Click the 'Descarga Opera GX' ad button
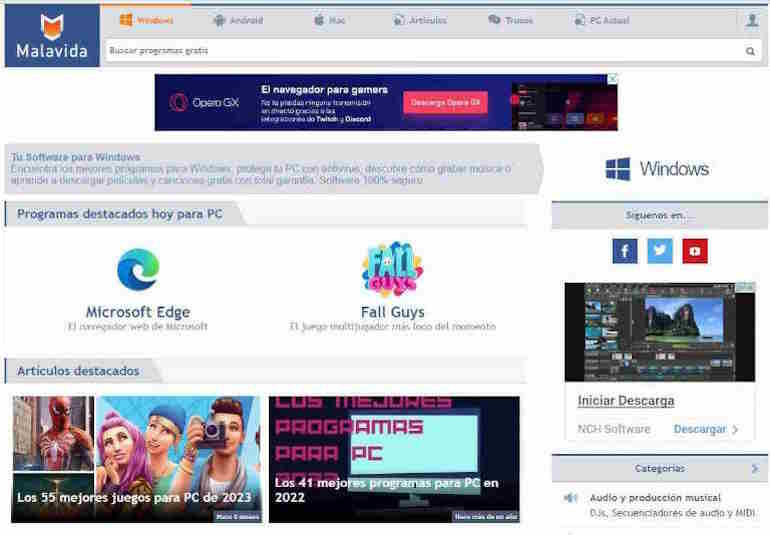 pyautogui.click(x=445, y=103)
